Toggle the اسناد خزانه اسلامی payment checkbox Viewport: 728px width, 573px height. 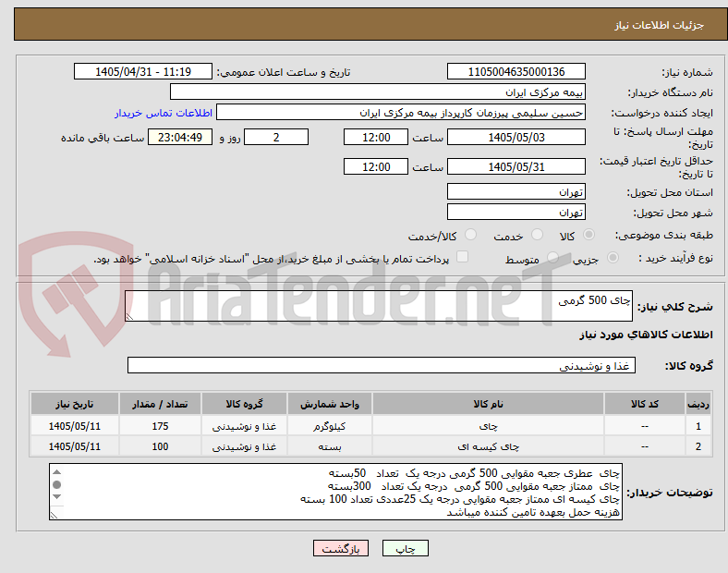point(462,257)
